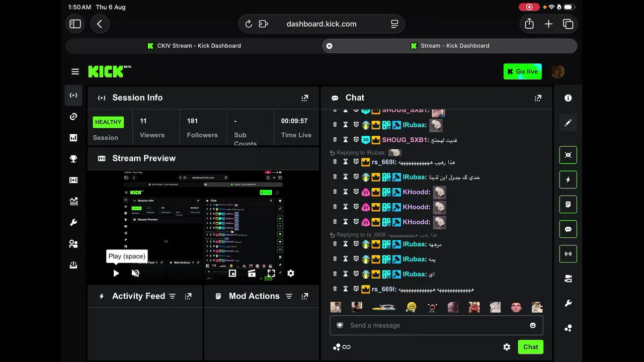Click the Send a message field
Image resolution: width=644 pixels, height=362 pixels.
click(x=436, y=325)
